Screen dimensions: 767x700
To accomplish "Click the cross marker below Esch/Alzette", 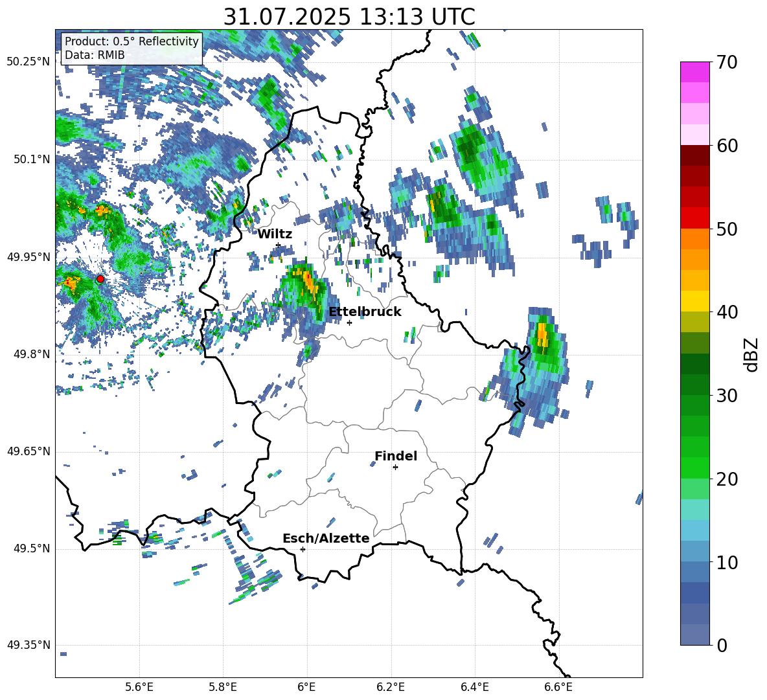I will click(x=303, y=549).
